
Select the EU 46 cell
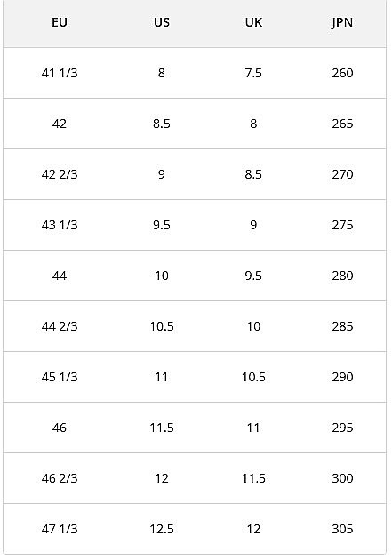pyautogui.click(x=60, y=428)
